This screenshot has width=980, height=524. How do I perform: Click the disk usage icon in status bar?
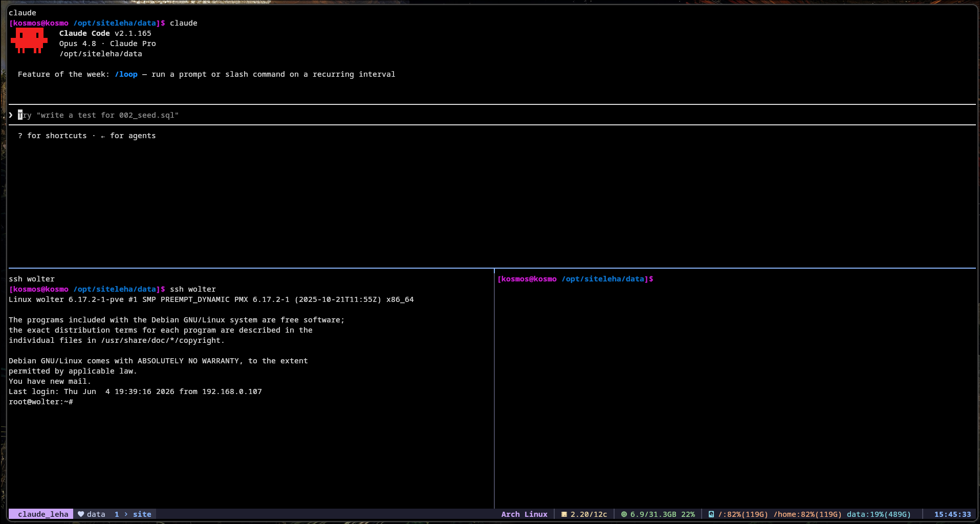pyautogui.click(x=711, y=514)
